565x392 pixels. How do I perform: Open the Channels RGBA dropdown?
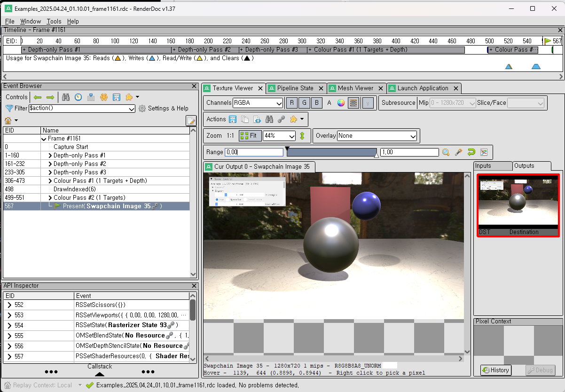coord(258,103)
